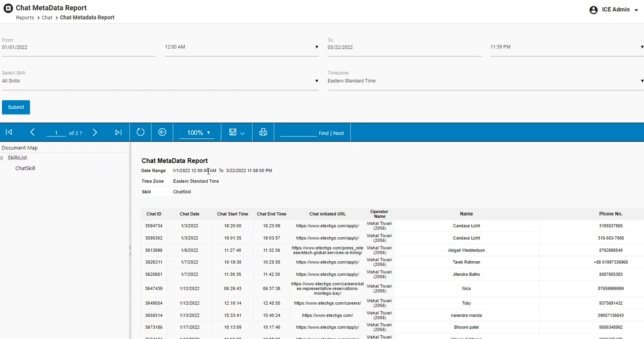Advance to next report page

coord(95,133)
